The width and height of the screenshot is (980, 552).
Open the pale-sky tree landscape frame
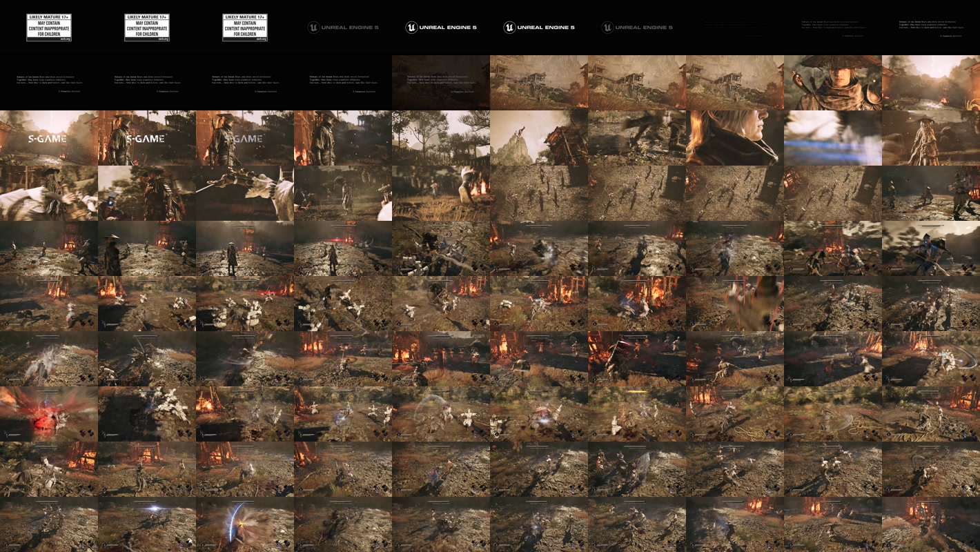pyautogui.click(x=441, y=138)
